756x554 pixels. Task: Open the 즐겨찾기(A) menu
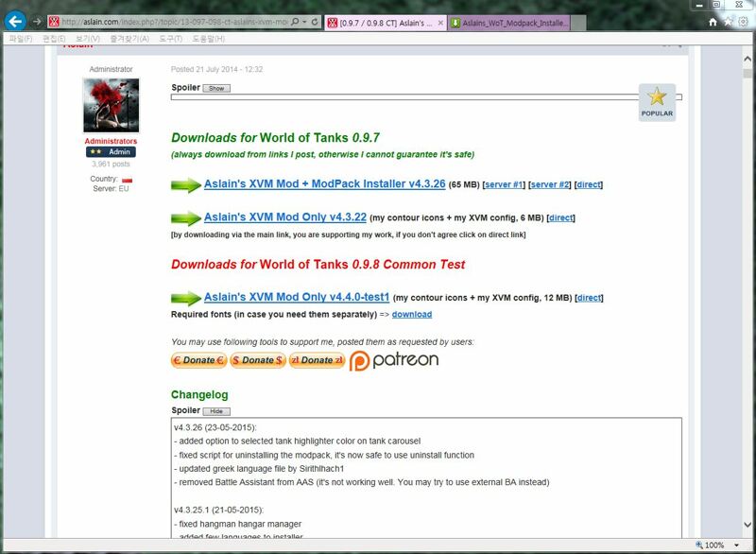click(x=129, y=39)
